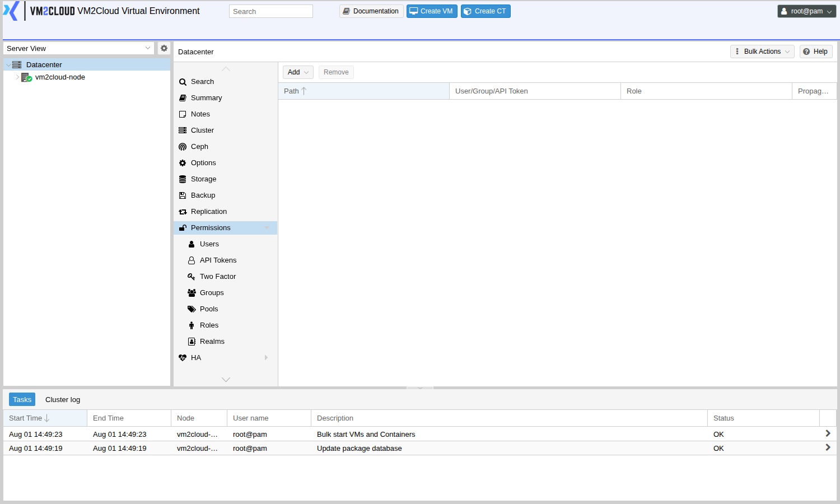This screenshot has width=840, height=504.
Task: Click the Two Factor key icon
Action: click(x=192, y=277)
